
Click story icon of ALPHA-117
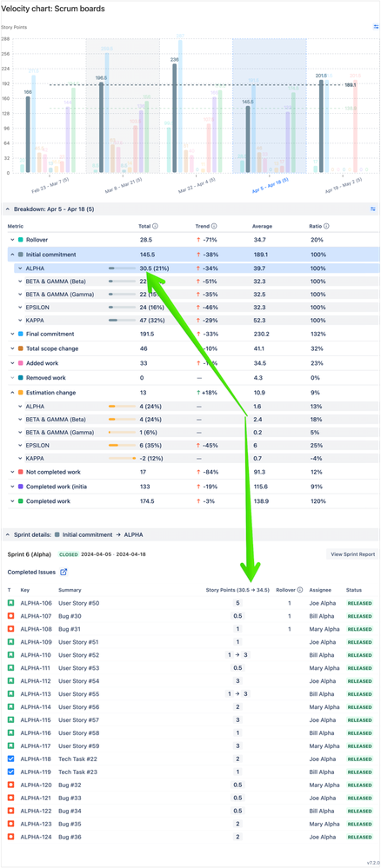[10, 745]
